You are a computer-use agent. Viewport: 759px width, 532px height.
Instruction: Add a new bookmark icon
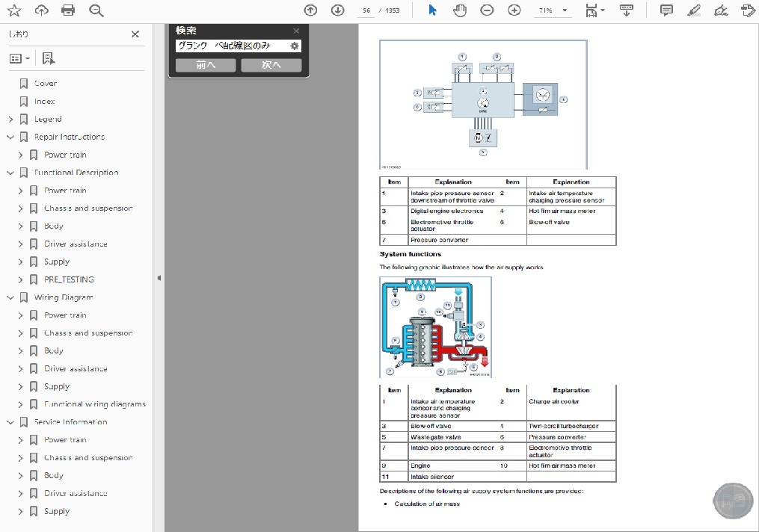[49, 58]
